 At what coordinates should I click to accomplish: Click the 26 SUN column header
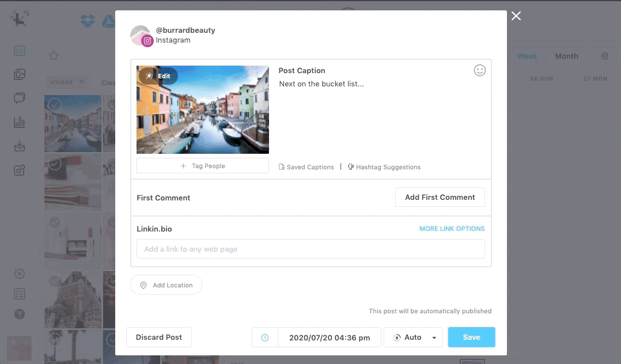(542, 79)
